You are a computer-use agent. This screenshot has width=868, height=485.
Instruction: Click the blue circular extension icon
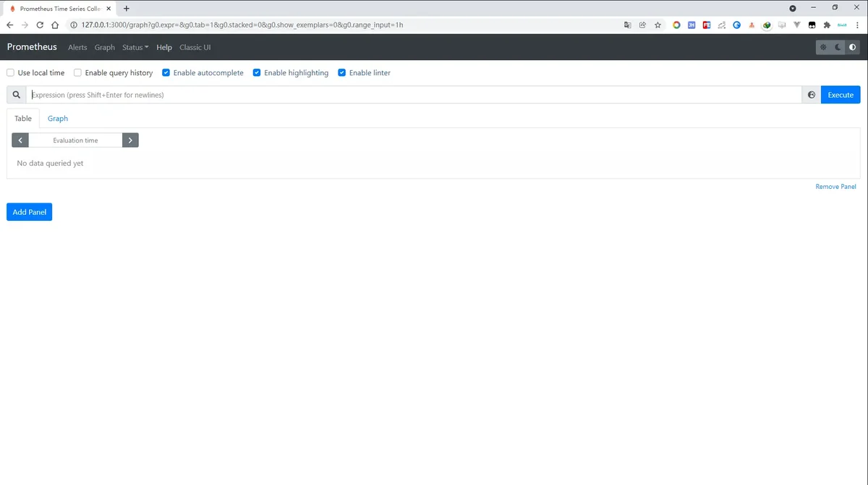click(736, 25)
